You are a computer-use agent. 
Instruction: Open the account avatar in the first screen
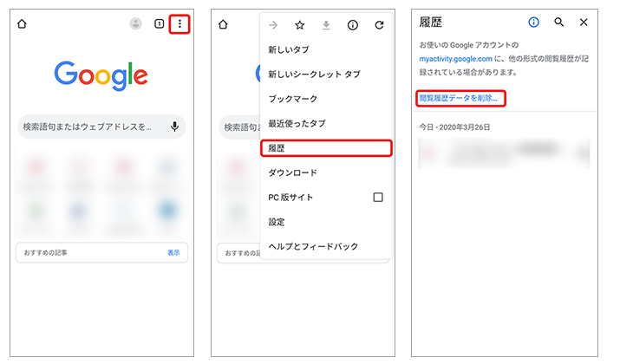[135, 23]
